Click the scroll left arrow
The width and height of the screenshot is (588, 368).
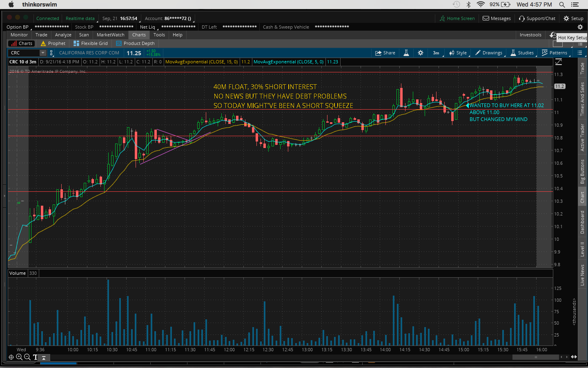tap(561, 357)
